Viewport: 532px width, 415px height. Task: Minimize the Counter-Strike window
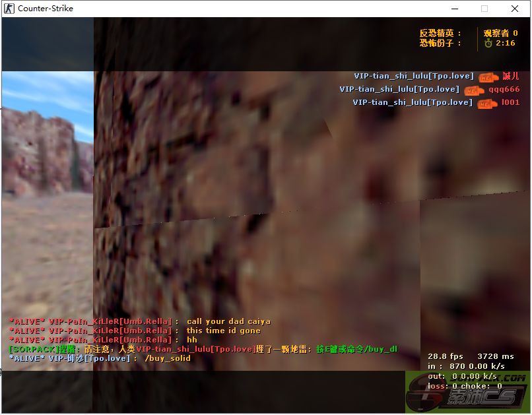click(455, 9)
